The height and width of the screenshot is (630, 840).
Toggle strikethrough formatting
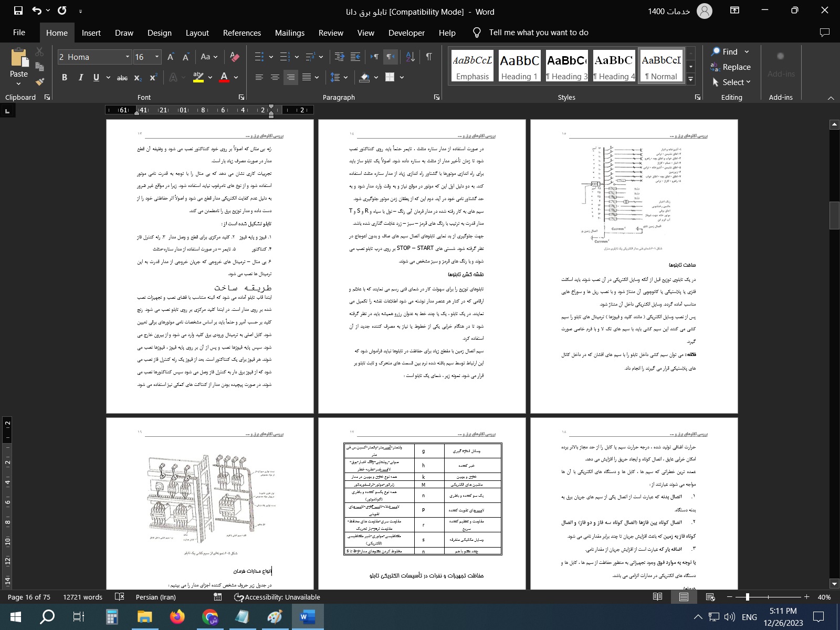coord(122,78)
